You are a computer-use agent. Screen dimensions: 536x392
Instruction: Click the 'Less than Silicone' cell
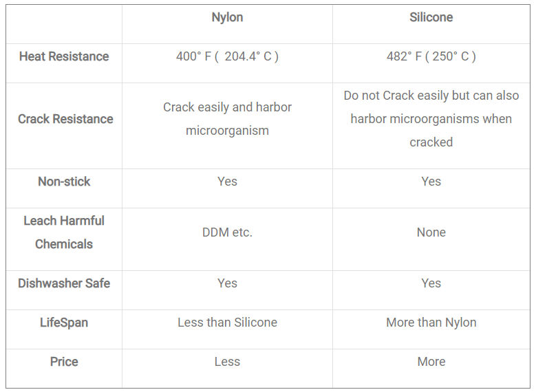[227, 323]
